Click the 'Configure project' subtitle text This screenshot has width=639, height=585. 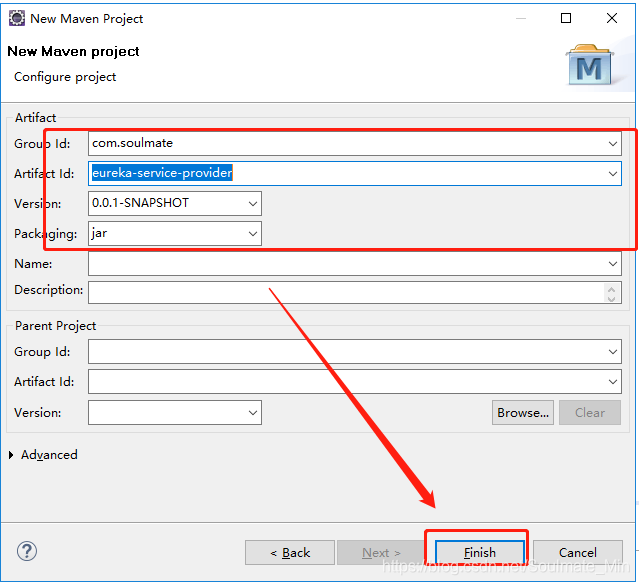pyautogui.click(x=65, y=77)
